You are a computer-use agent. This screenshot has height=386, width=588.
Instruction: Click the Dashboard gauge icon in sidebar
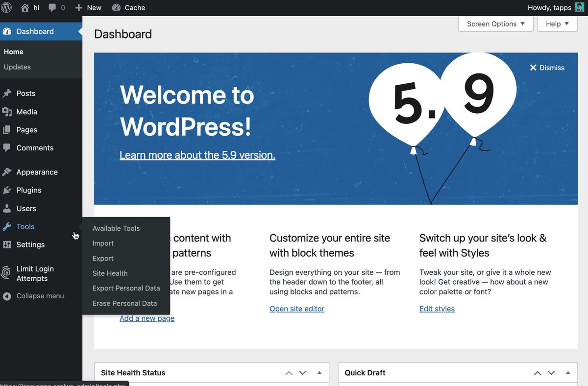pyautogui.click(x=7, y=31)
